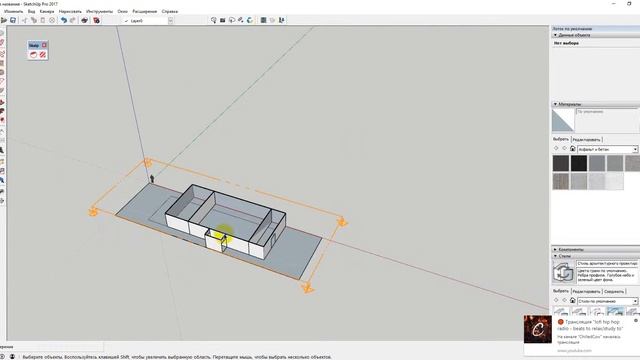Pick the fourth gray concrete swatch in top row
Screen dimensions: 640x360
click(x=615, y=163)
